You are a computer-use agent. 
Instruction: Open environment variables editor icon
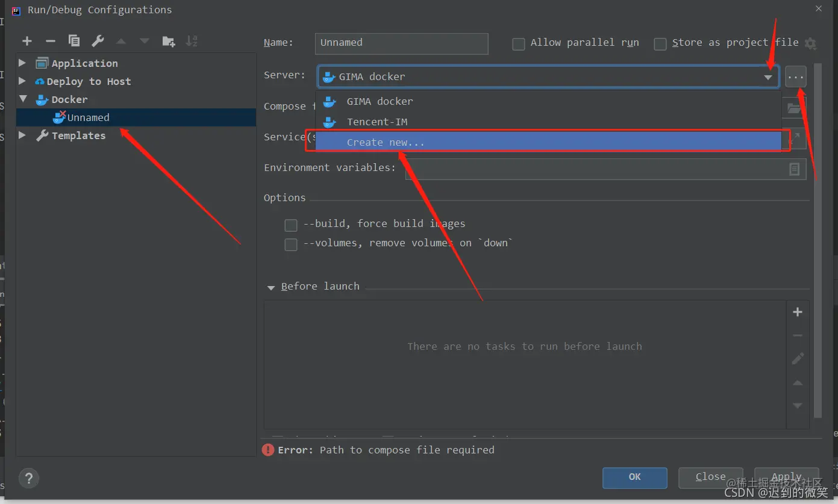coord(795,169)
